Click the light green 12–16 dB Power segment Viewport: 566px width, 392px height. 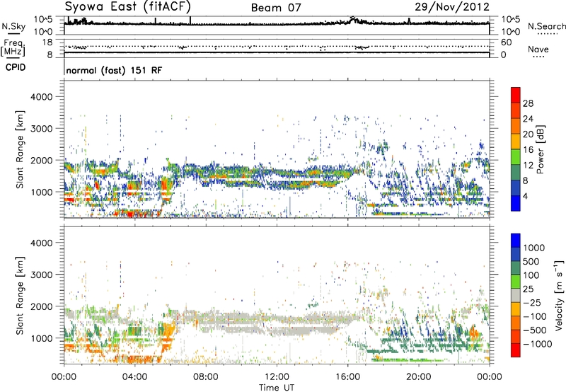516,156
